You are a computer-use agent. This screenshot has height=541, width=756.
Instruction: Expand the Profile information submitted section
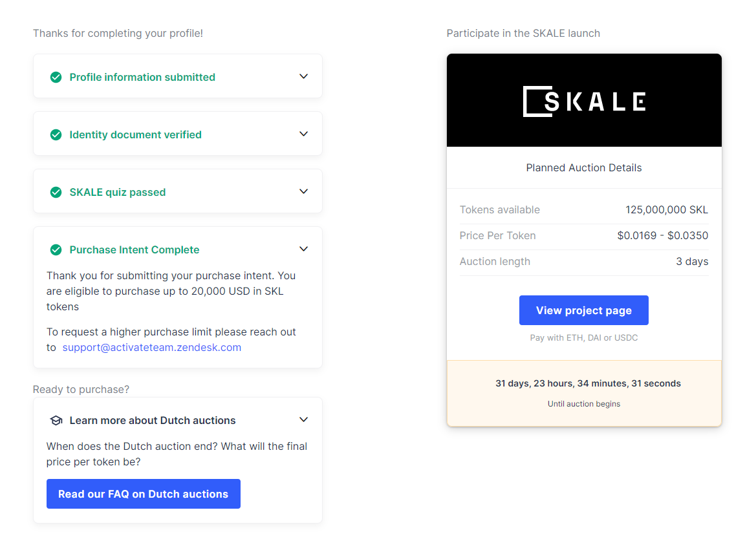click(303, 76)
